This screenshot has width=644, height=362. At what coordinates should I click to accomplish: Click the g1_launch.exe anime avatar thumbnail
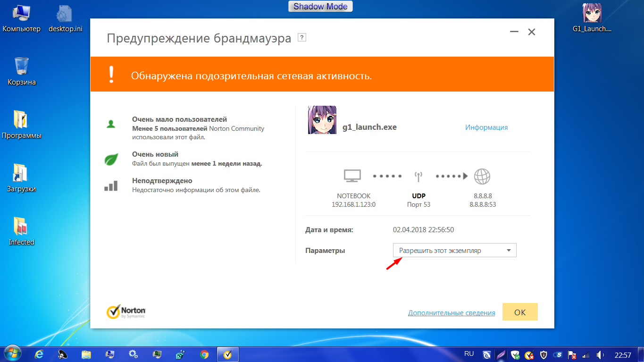[x=322, y=120]
